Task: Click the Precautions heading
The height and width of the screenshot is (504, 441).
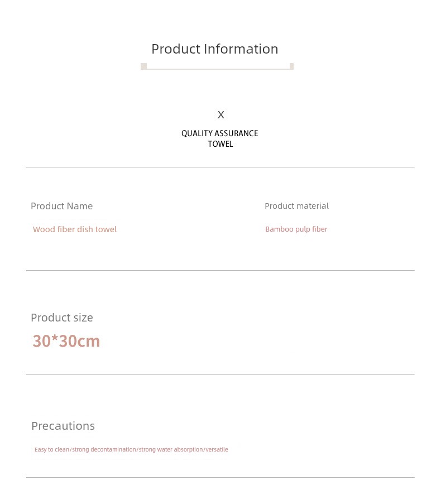Action: [63, 426]
